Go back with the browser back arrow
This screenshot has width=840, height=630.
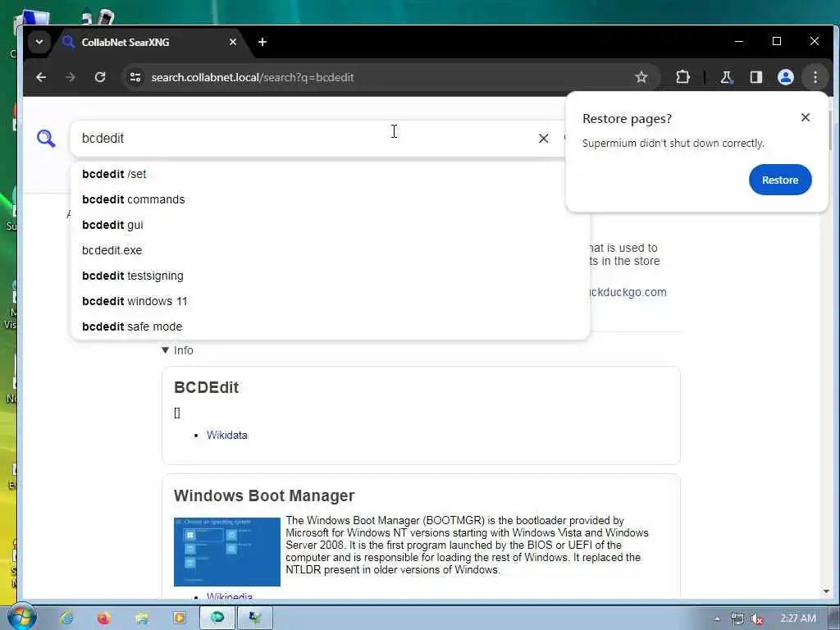[x=41, y=77]
